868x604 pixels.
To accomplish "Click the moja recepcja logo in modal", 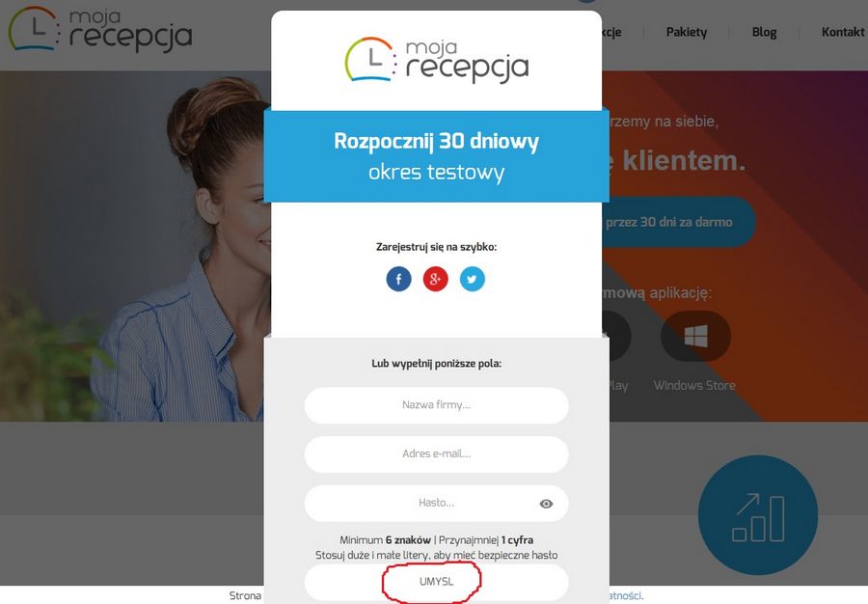I will click(436, 61).
